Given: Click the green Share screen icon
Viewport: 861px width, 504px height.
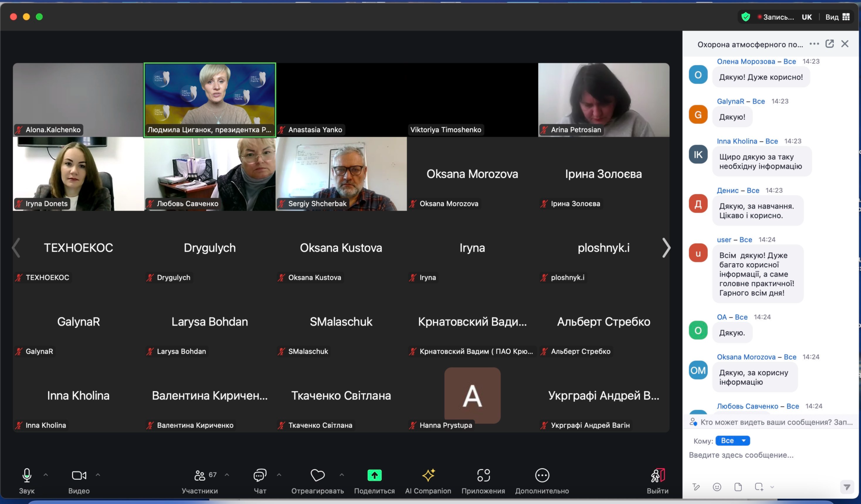Looking at the screenshot, I should 374,475.
